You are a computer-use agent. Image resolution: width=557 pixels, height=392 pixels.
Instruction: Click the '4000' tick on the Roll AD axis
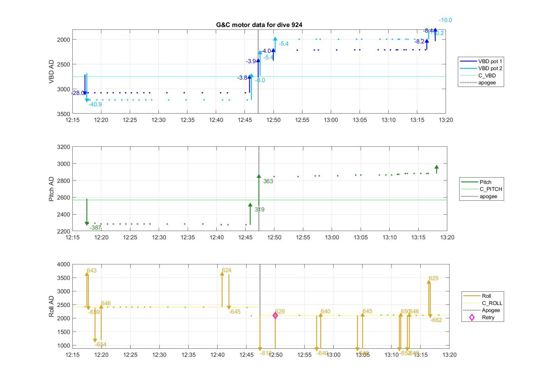63,264
